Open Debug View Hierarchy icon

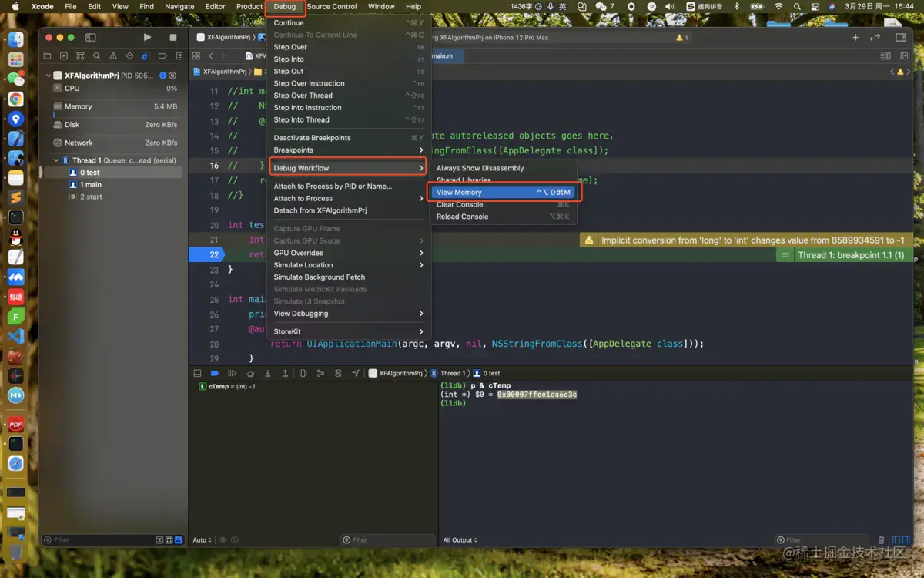click(x=303, y=373)
